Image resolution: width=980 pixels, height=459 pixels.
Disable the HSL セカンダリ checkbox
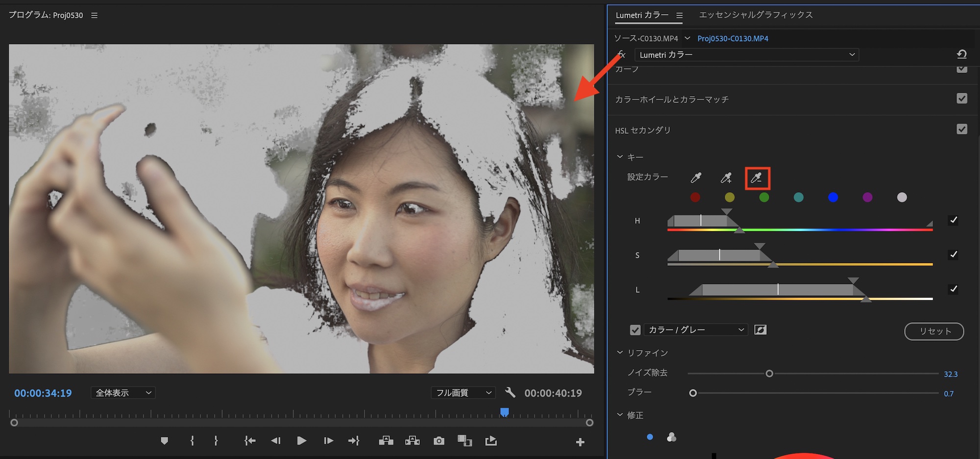[x=961, y=129]
